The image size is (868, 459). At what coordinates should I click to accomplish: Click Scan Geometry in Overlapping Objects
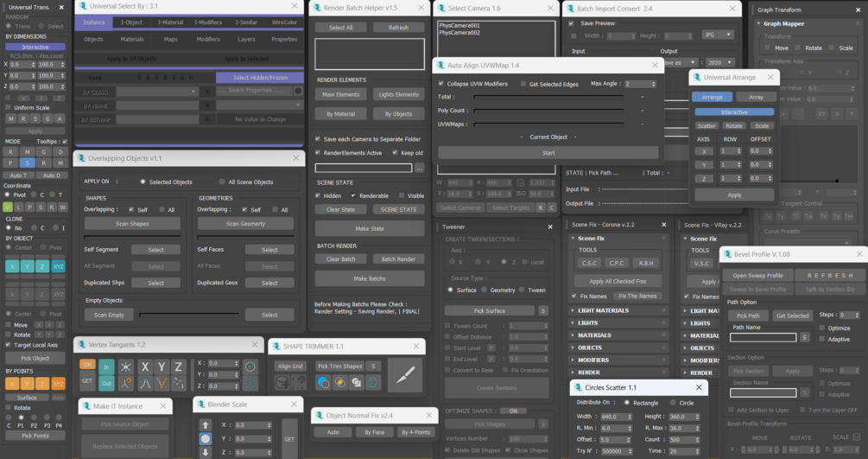(245, 223)
